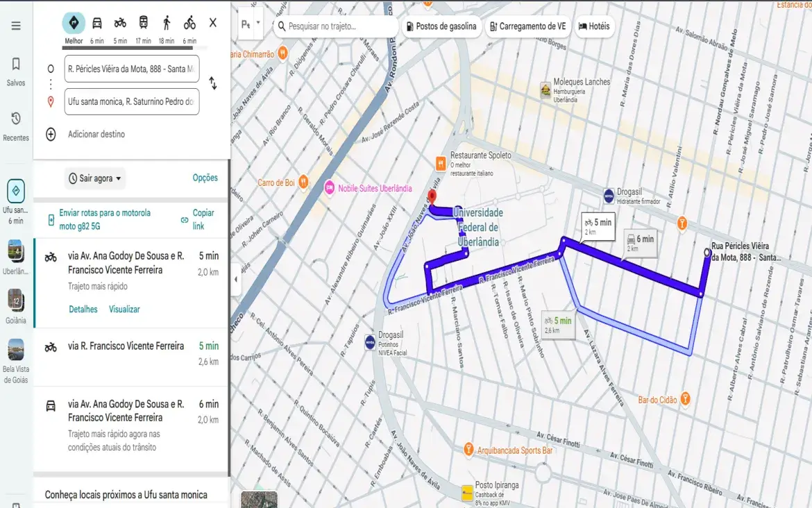Open the Sair agora departure dropdown
The image size is (812, 508).
94,178
